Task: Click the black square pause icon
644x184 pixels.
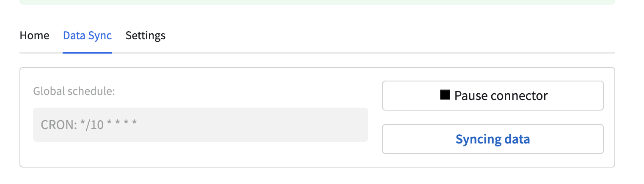Action: [x=445, y=95]
